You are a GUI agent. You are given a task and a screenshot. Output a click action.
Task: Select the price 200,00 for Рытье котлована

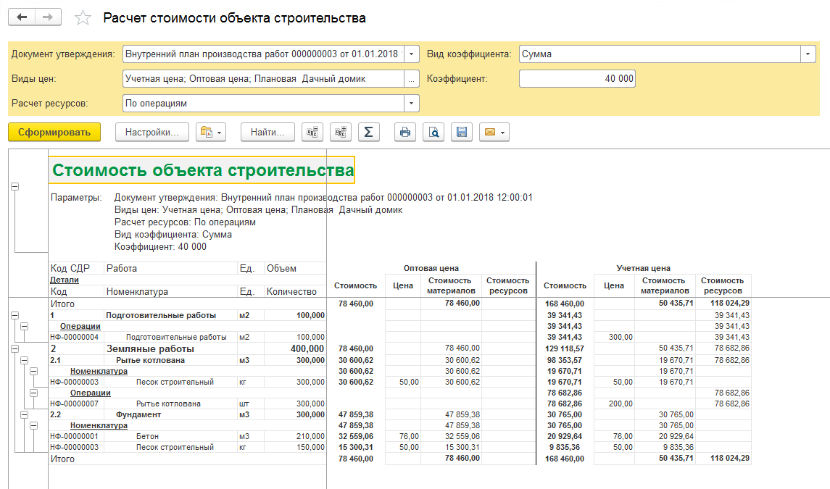(620, 404)
